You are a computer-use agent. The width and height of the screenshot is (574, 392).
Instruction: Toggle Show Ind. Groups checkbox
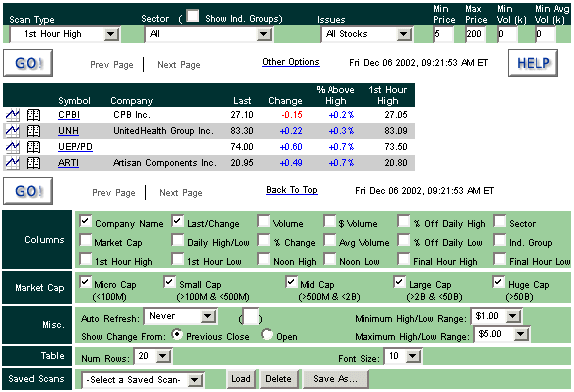pos(193,16)
